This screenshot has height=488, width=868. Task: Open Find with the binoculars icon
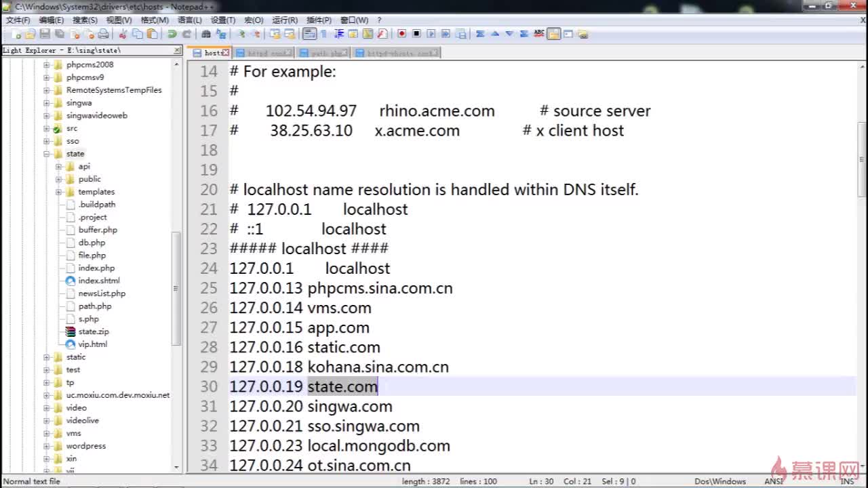[x=206, y=34]
